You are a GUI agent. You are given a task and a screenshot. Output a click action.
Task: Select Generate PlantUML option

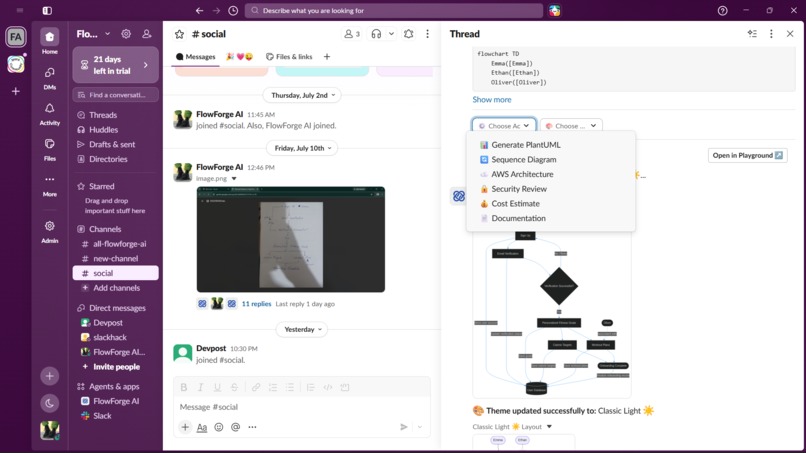pyautogui.click(x=551, y=145)
